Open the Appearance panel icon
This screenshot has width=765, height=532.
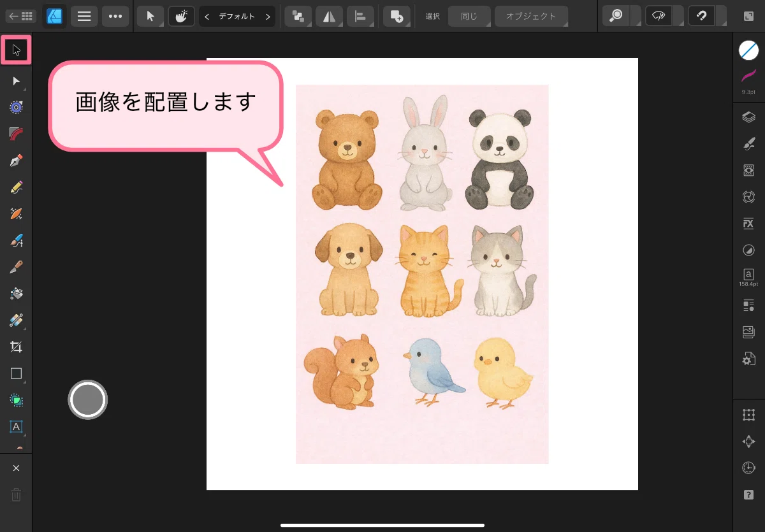748,170
